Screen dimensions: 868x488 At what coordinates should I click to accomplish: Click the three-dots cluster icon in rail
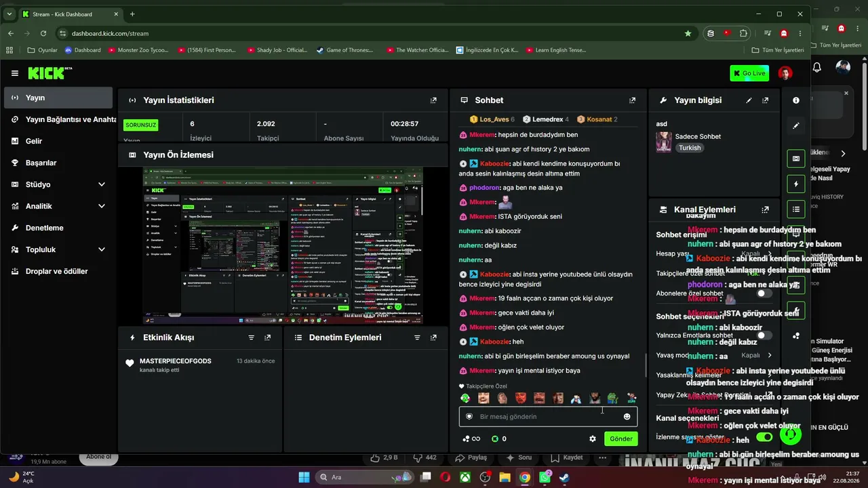pyautogui.click(x=796, y=335)
